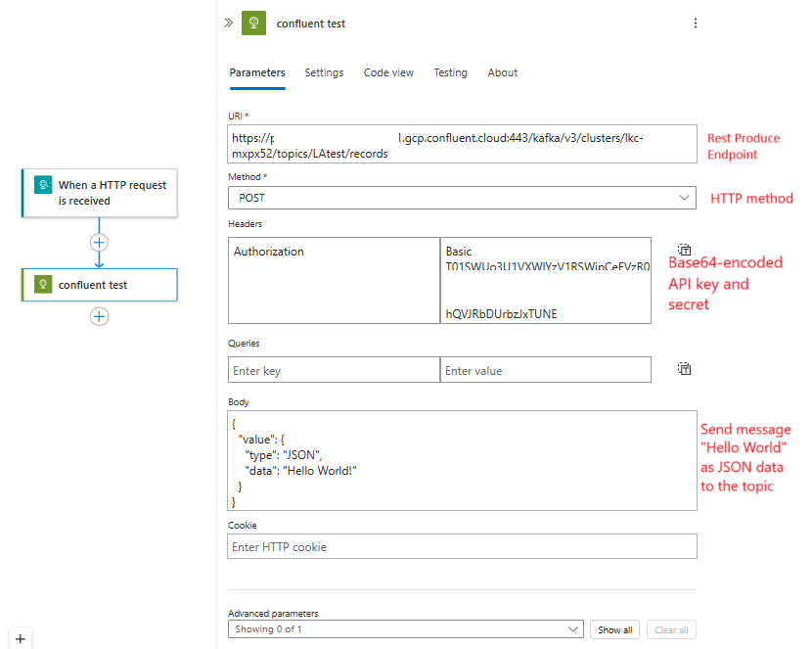Click the HTTP request trigger icon

click(x=43, y=185)
